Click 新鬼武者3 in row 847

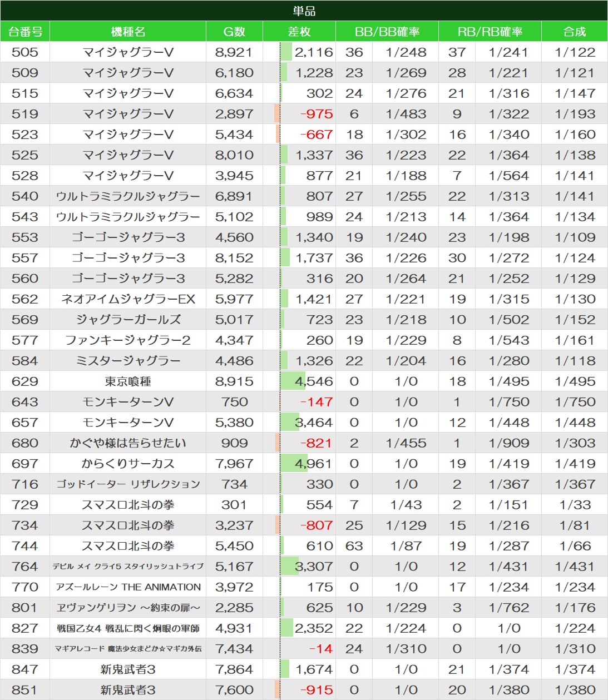[128, 669]
